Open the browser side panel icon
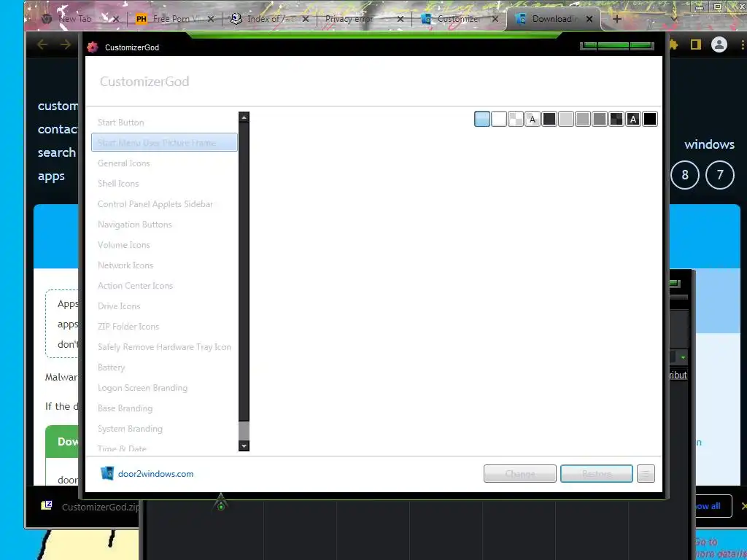Image resolution: width=747 pixels, height=560 pixels. [x=695, y=44]
